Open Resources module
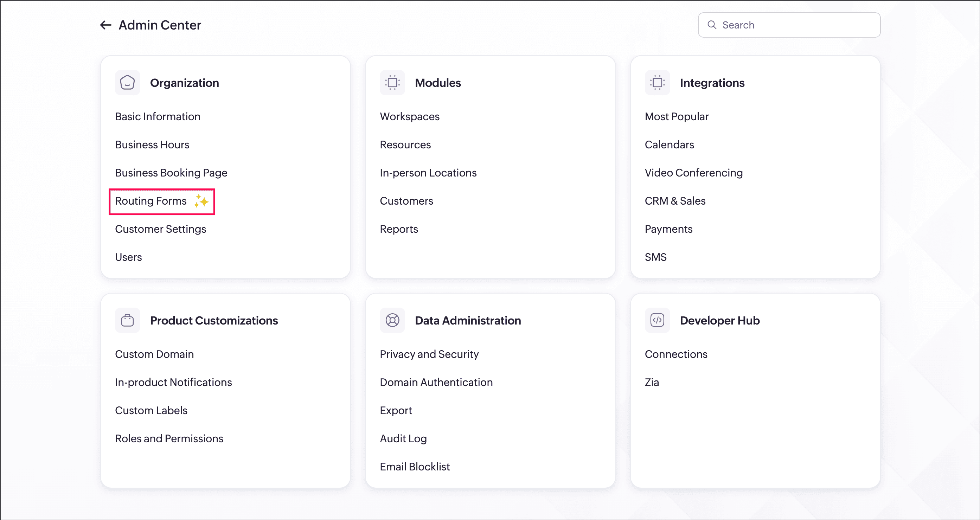980x520 pixels. tap(405, 145)
